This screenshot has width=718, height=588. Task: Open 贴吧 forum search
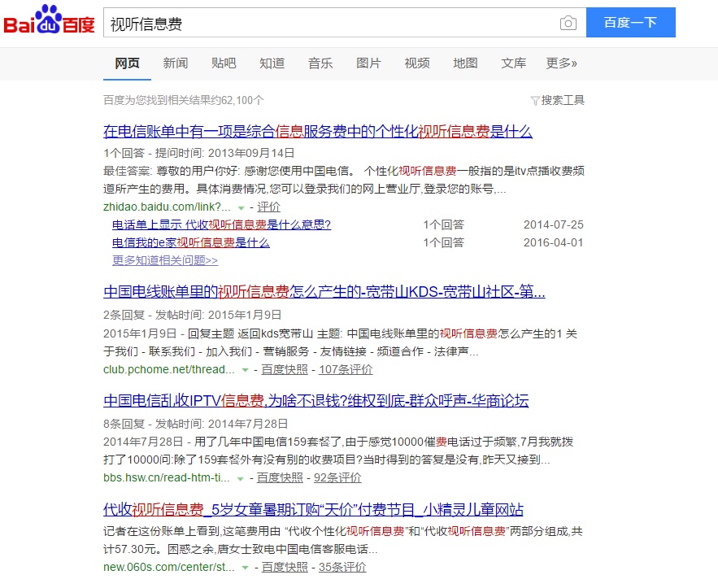pyautogui.click(x=224, y=63)
